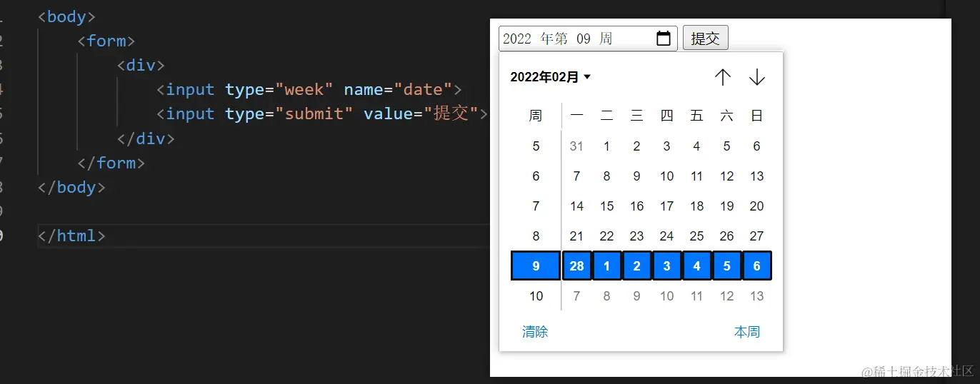Pick grayed-out date 31 in week 5
Screen dimensions: 980x384
[x=577, y=146]
